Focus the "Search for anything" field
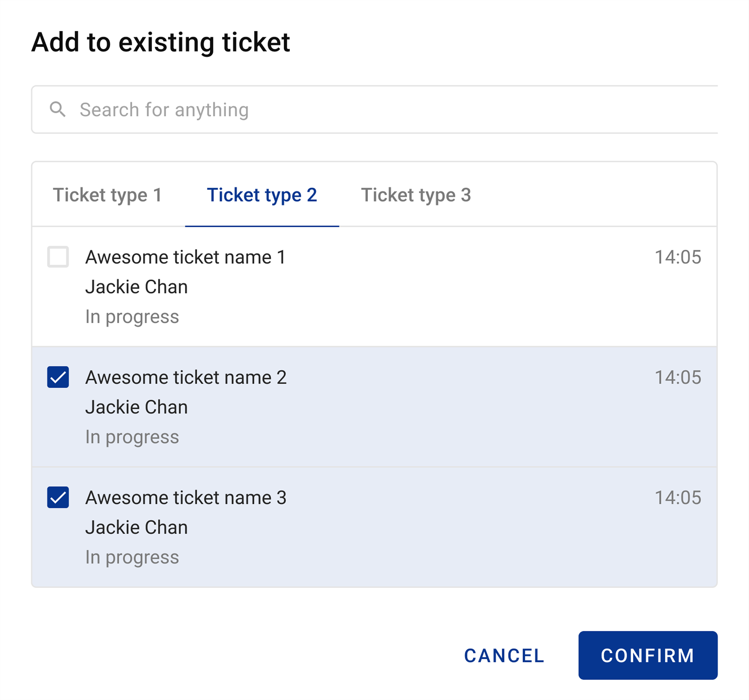This screenshot has width=749, height=700. [x=377, y=110]
